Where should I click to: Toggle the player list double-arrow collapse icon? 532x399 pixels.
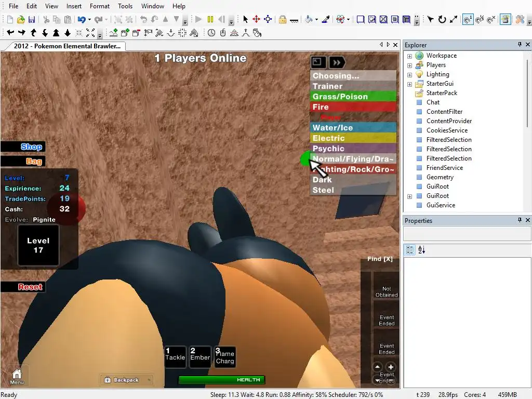click(337, 62)
